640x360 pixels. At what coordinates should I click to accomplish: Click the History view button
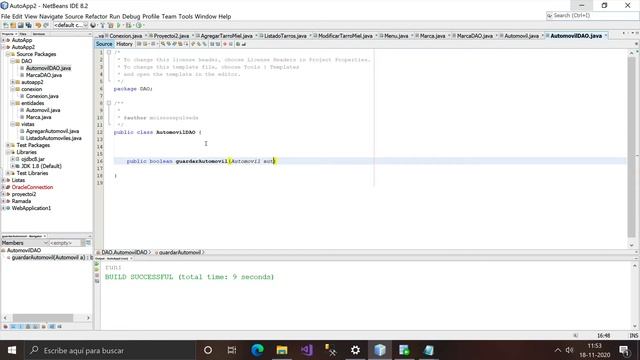click(124, 44)
